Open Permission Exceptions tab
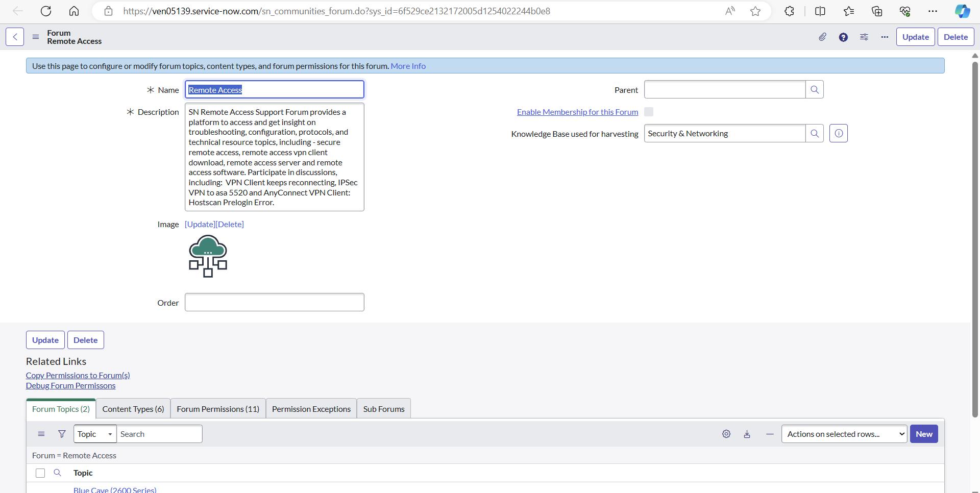The image size is (980, 493). pyautogui.click(x=311, y=409)
